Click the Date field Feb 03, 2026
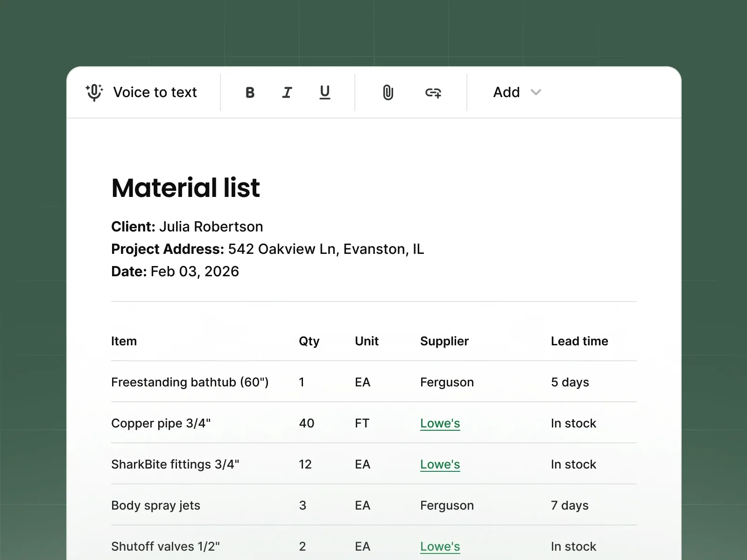 pos(194,271)
